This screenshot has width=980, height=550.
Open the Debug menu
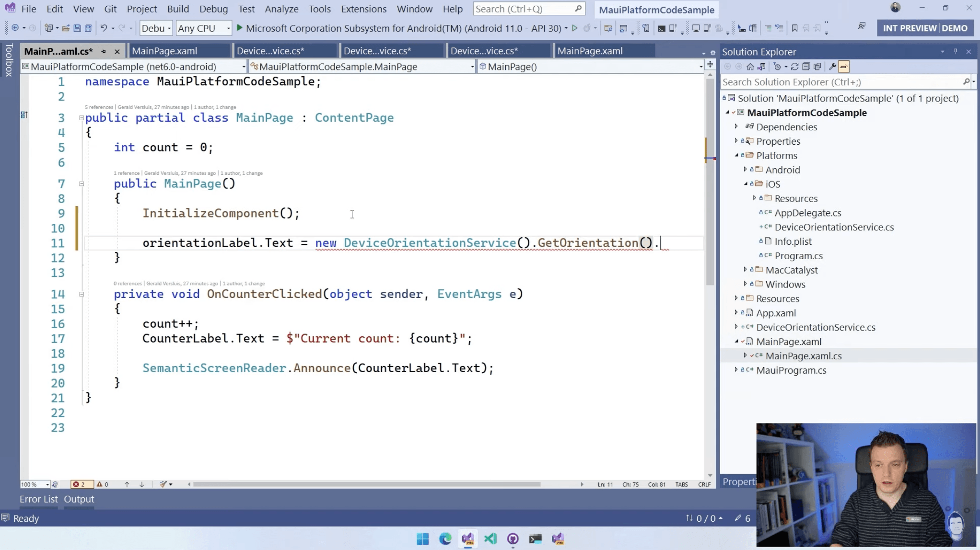pos(213,9)
